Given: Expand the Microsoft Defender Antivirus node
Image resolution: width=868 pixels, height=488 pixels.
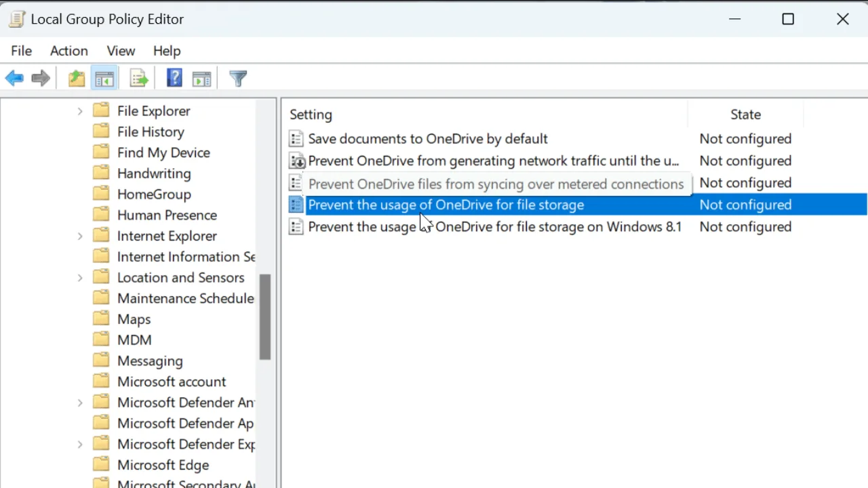Looking at the screenshot, I should pyautogui.click(x=79, y=402).
